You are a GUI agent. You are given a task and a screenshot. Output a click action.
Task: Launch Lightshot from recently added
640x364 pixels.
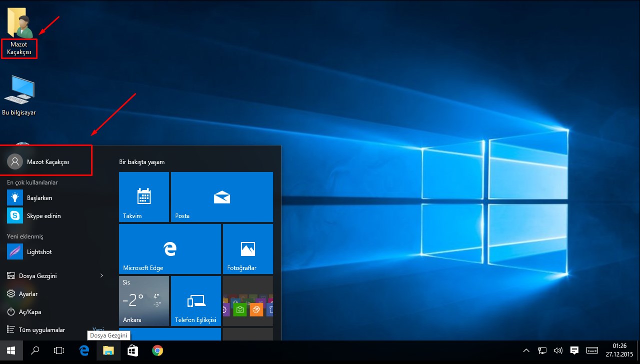(x=39, y=252)
